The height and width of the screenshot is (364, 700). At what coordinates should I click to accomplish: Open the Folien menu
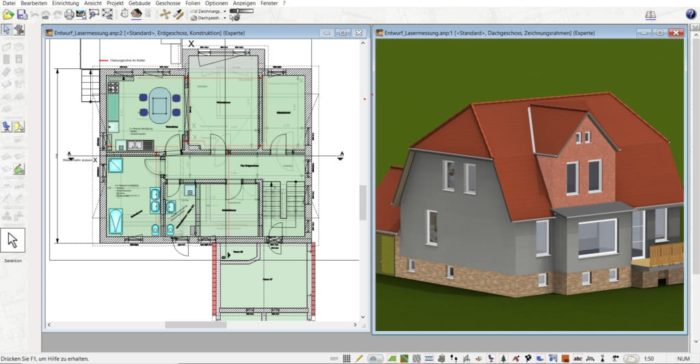point(192,3)
